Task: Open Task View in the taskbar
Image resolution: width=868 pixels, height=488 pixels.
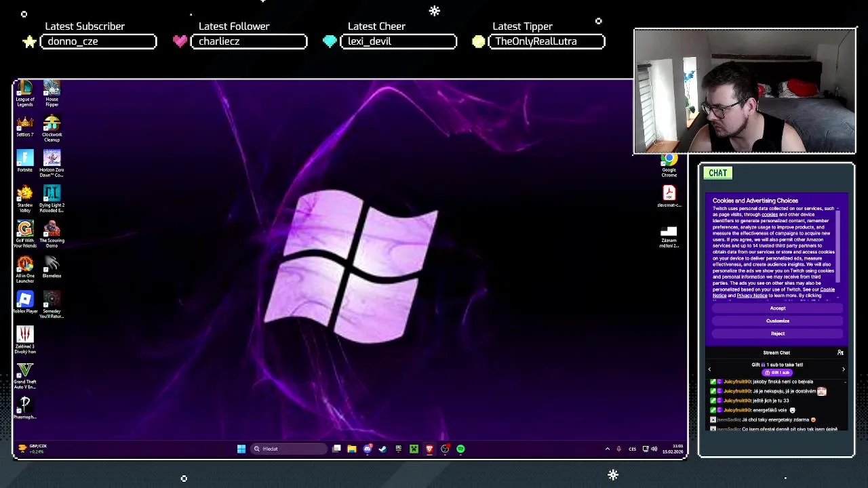Action: 336,449
